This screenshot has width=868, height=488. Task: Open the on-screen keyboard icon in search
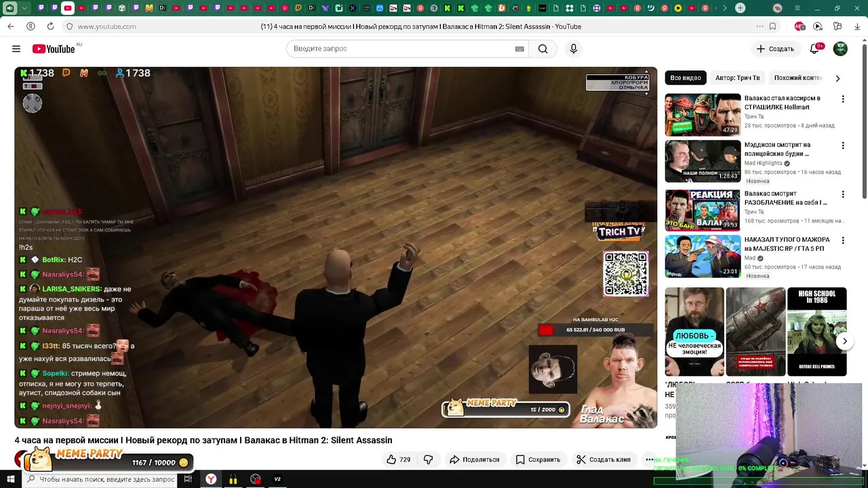[519, 49]
